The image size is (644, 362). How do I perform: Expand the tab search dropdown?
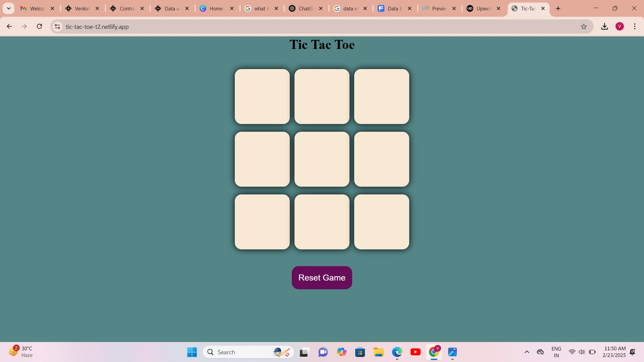click(x=9, y=8)
